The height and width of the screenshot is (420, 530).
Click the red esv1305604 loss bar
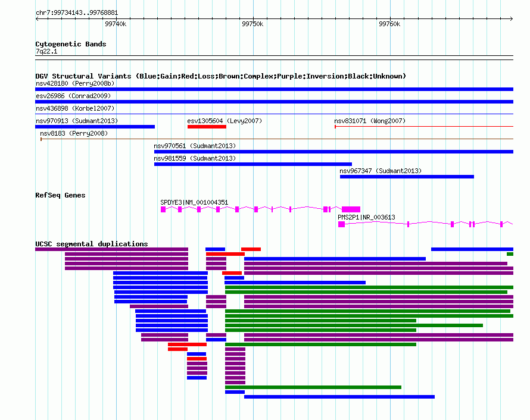pos(207,127)
